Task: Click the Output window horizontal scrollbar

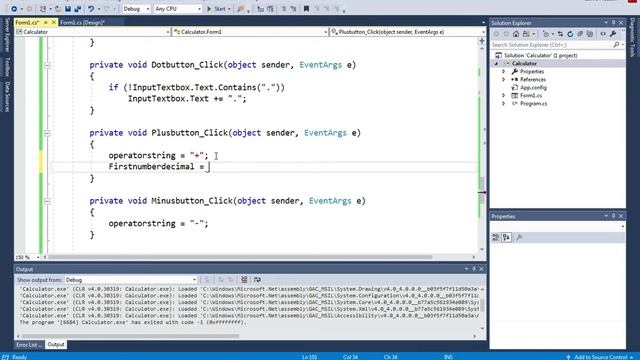Action: coord(131,336)
